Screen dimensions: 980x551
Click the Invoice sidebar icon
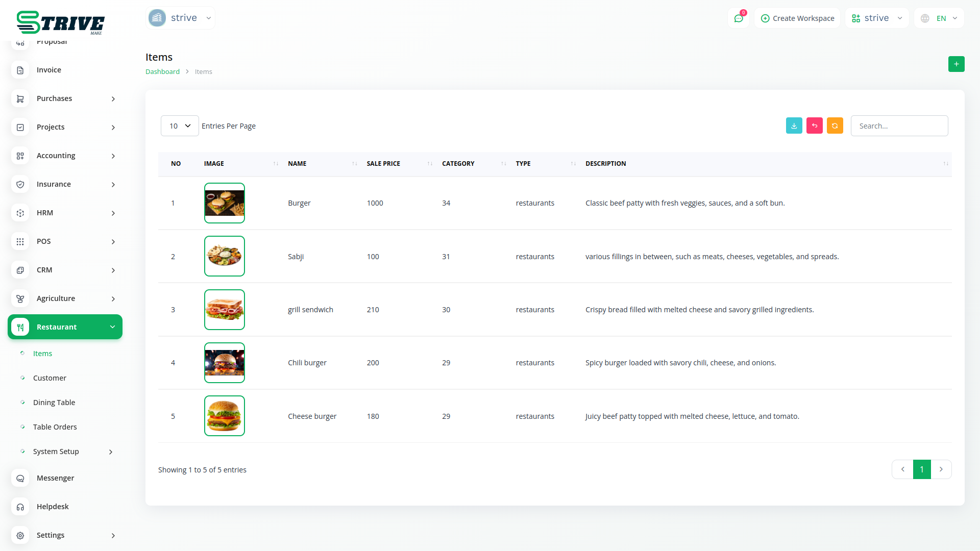coord(20,70)
